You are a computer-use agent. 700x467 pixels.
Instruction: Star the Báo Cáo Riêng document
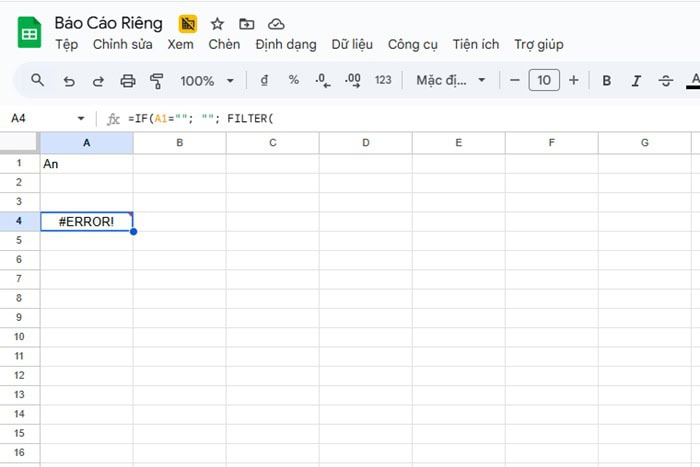pyautogui.click(x=217, y=23)
